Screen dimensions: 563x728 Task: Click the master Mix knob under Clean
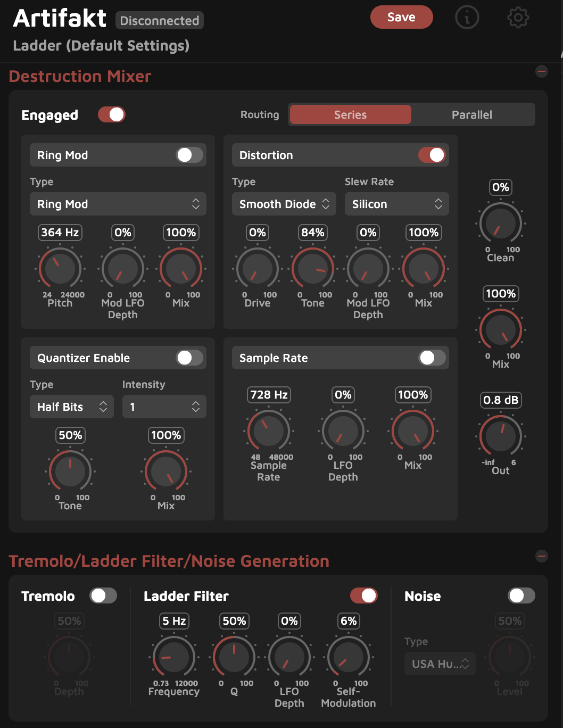coord(501,330)
